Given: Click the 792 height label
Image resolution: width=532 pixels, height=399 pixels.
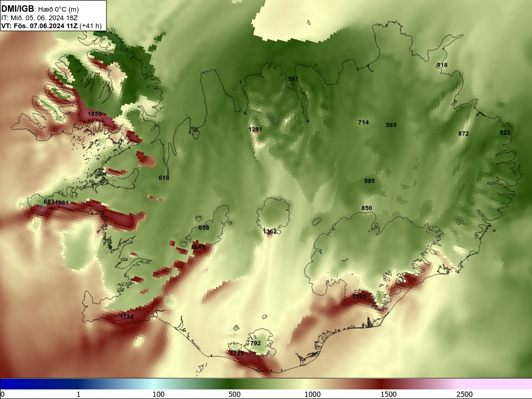Looking at the screenshot, I should coord(255,343).
